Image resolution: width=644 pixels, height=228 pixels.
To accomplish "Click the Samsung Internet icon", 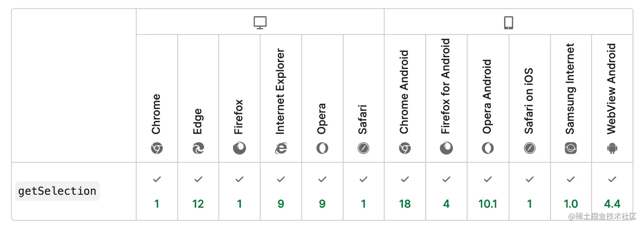I will pos(571,148).
